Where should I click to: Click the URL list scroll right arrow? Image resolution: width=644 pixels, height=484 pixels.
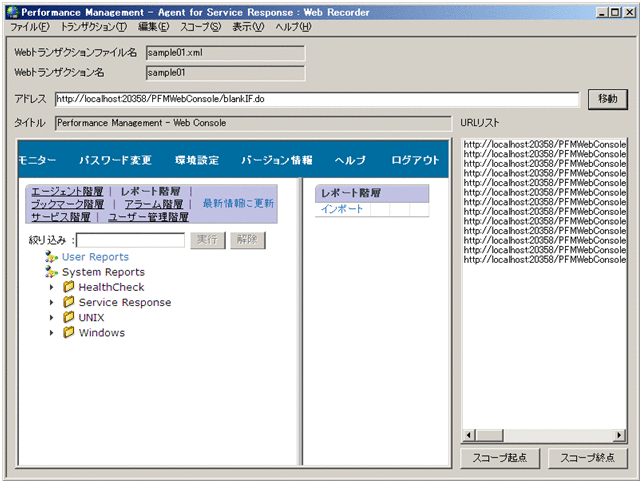[x=619, y=435]
